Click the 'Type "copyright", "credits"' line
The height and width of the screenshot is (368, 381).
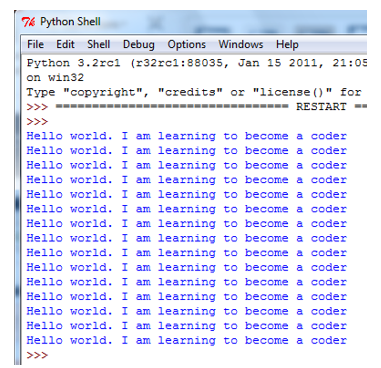pyautogui.click(x=194, y=92)
